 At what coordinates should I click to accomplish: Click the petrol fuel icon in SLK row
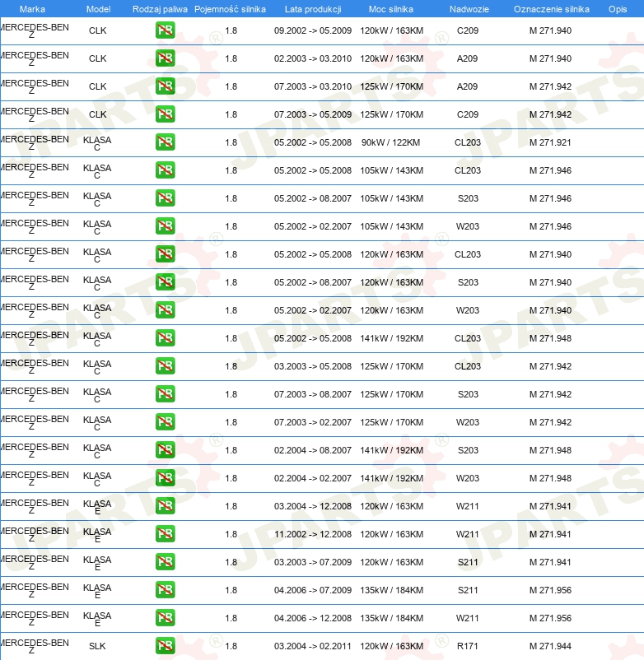pos(165,646)
